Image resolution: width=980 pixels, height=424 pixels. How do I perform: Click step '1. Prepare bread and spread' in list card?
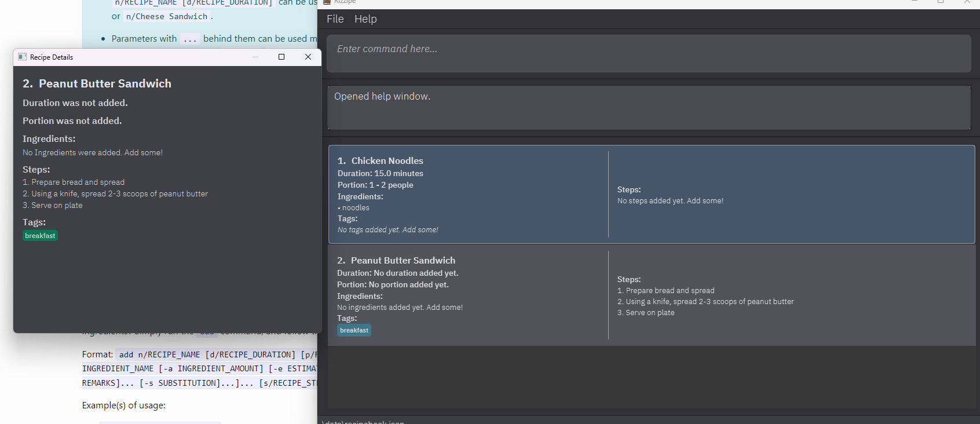click(x=666, y=291)
